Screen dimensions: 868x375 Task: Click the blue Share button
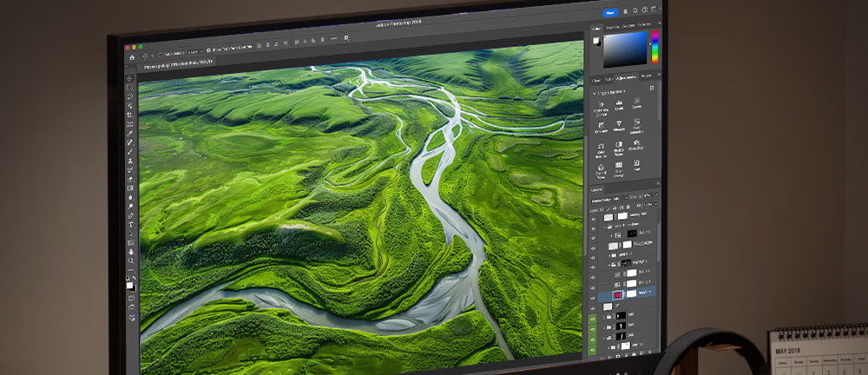[x=609, y=12]
